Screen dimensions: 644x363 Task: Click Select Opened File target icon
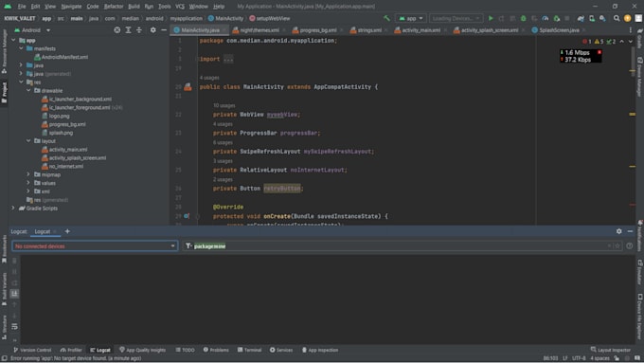click(x=117, y=30)
